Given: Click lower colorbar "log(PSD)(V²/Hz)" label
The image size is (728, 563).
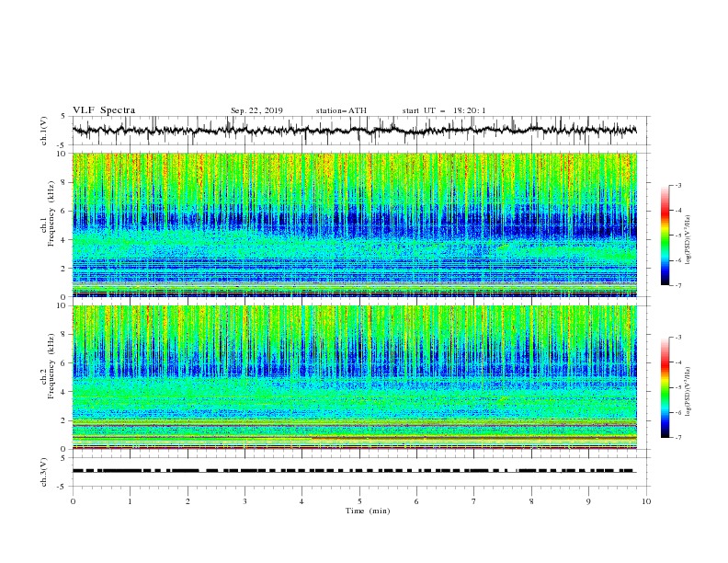Looking at the screenshot, I should (x=688, y=391).
